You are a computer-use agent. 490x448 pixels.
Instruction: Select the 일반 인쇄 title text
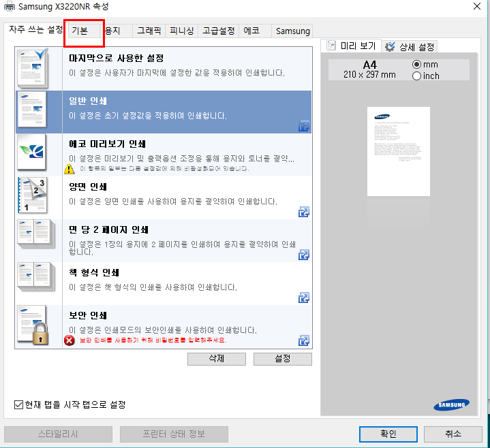point(88,101)
